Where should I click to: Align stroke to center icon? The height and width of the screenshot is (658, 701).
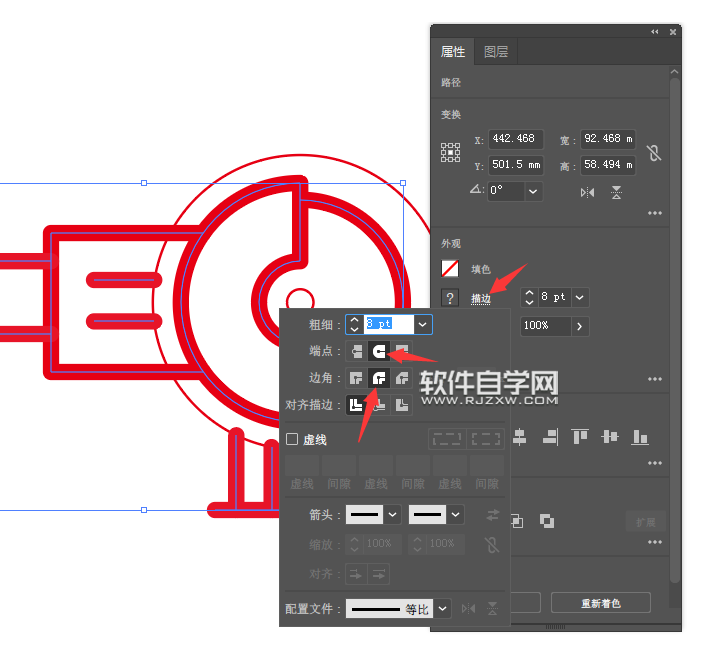click(356, 405)
